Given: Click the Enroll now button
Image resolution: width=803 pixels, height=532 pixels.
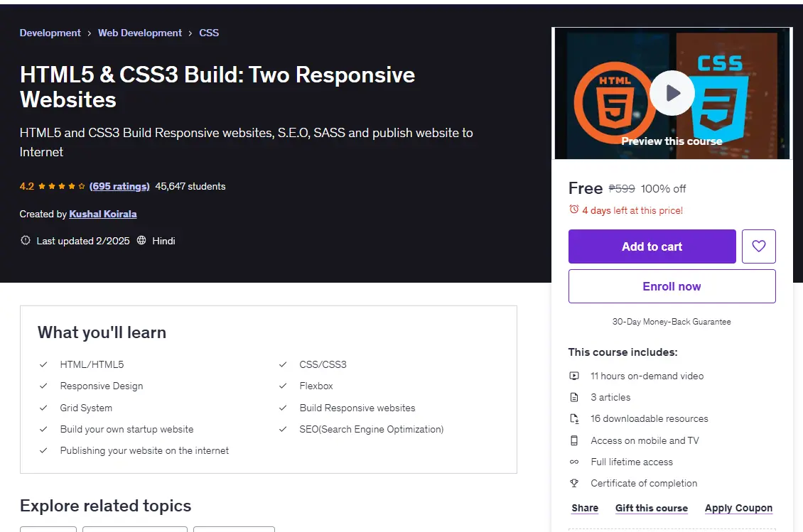Looking at the screenshot, I should [672, 286].
